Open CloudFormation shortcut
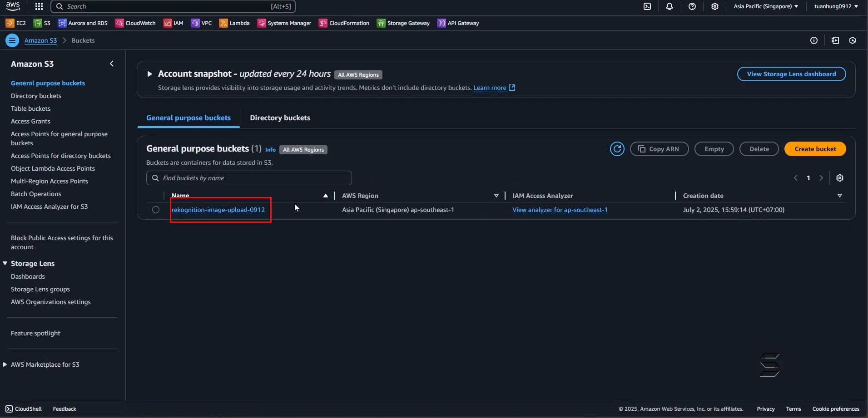 click(344, 23)
